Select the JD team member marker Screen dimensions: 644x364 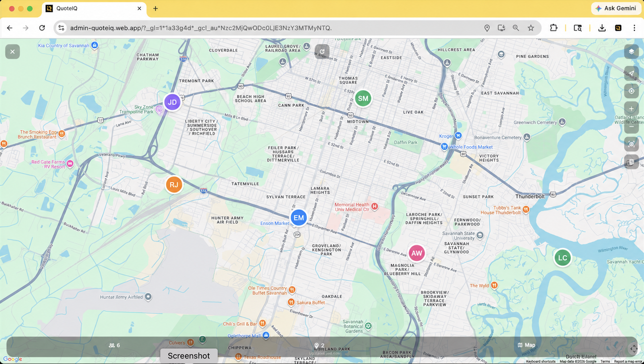tap(172, 102)
